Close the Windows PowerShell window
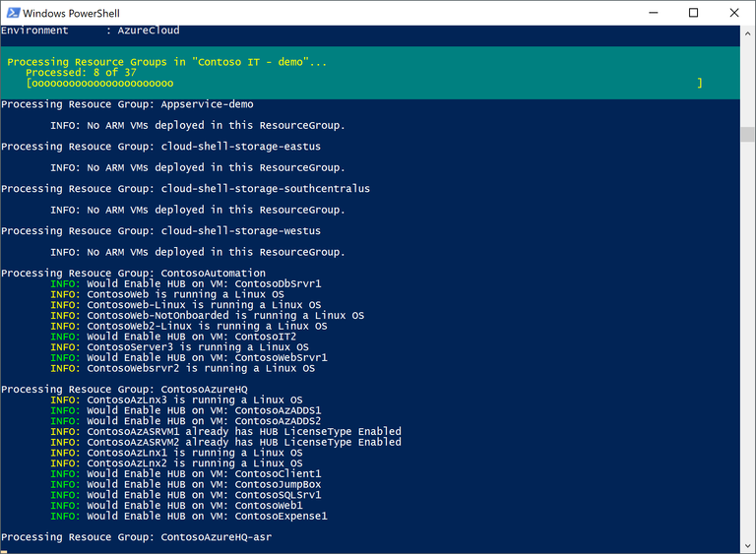 pos(733,13)
